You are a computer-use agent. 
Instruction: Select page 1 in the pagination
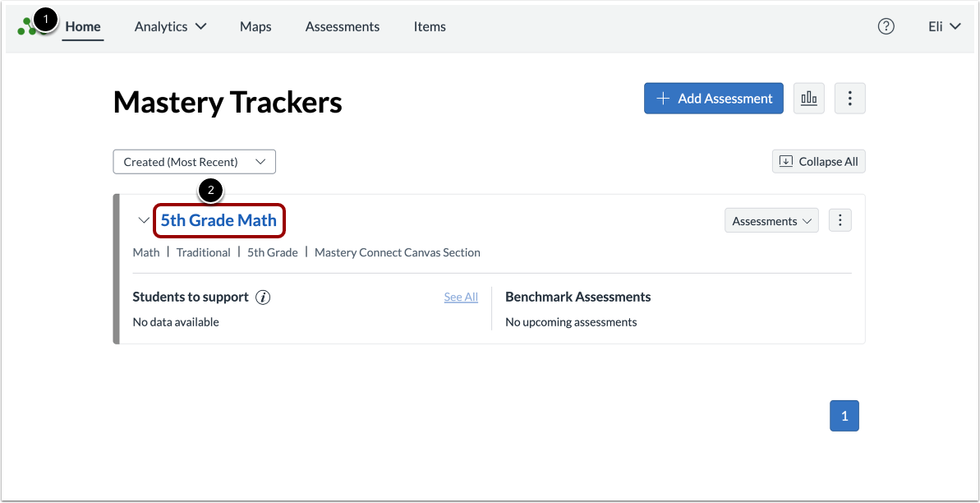[844, 415]
